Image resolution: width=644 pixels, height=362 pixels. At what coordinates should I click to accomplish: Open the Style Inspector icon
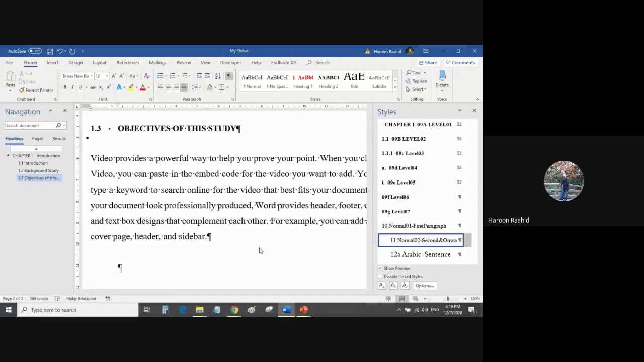pos(393,286)
